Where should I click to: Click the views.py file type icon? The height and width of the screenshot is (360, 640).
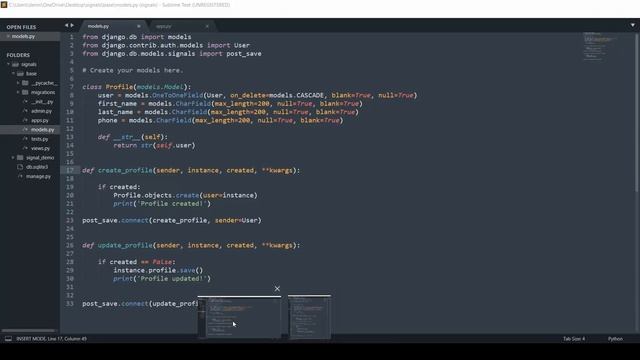(x=25, y=149)
